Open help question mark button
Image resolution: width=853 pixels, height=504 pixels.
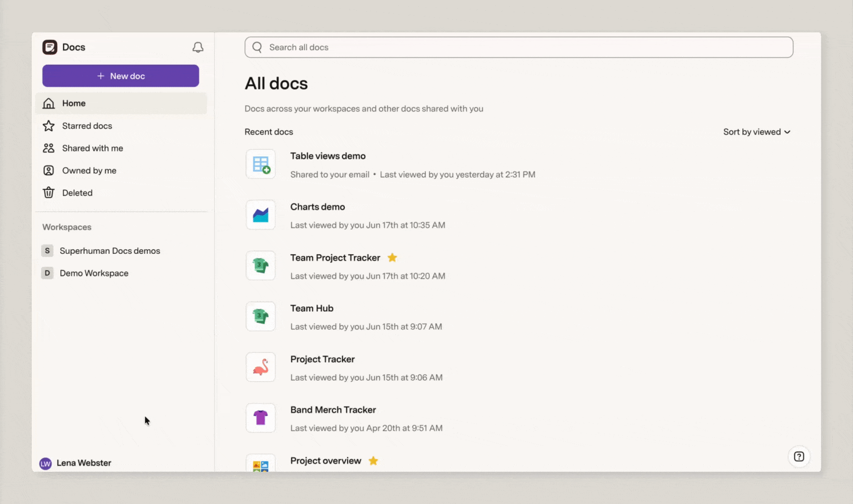pos(799,456)
